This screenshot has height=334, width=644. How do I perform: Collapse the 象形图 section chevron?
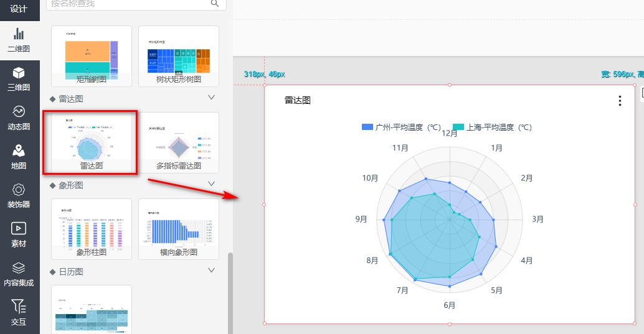pos(211,184)
